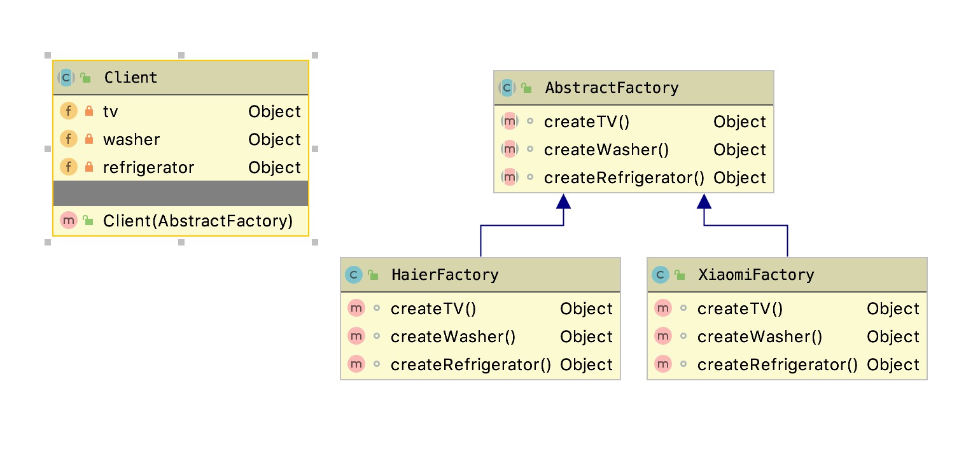The width and height of the screenshot is (980, 449).
Task: Click the method icon of XiaomiFactory createTV()
Action: 663,308
